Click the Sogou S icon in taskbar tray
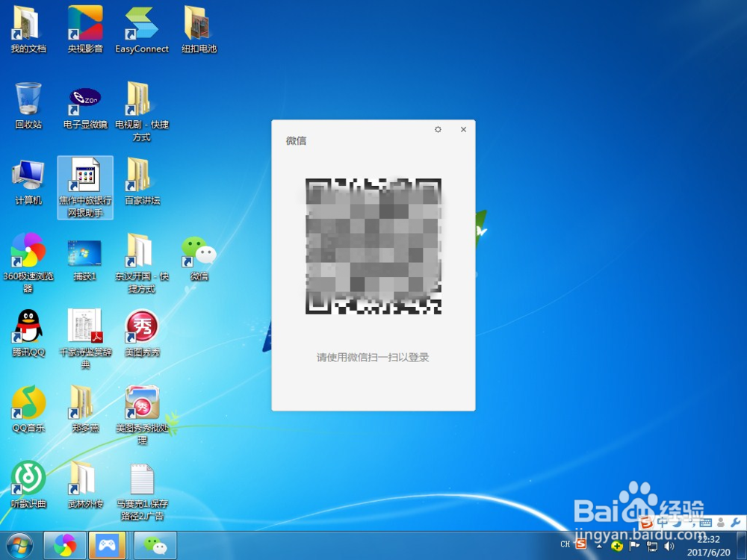This screenshot has width=747, height=560. (x=580, y=544)
